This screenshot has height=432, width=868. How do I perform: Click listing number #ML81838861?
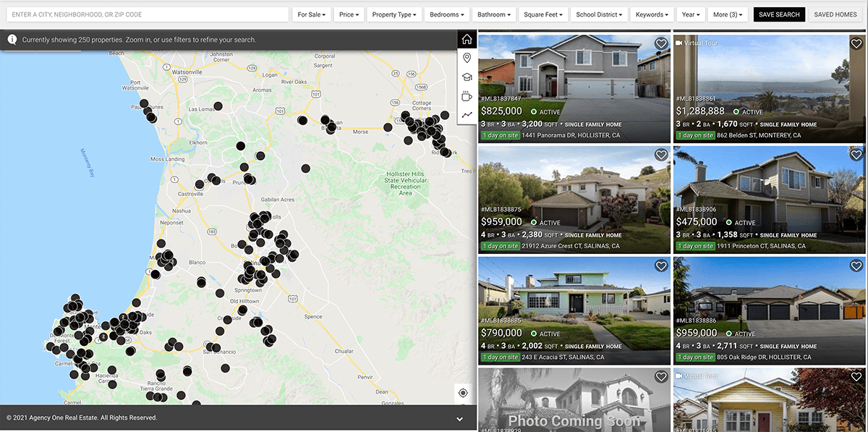click(x=696, y=98)
